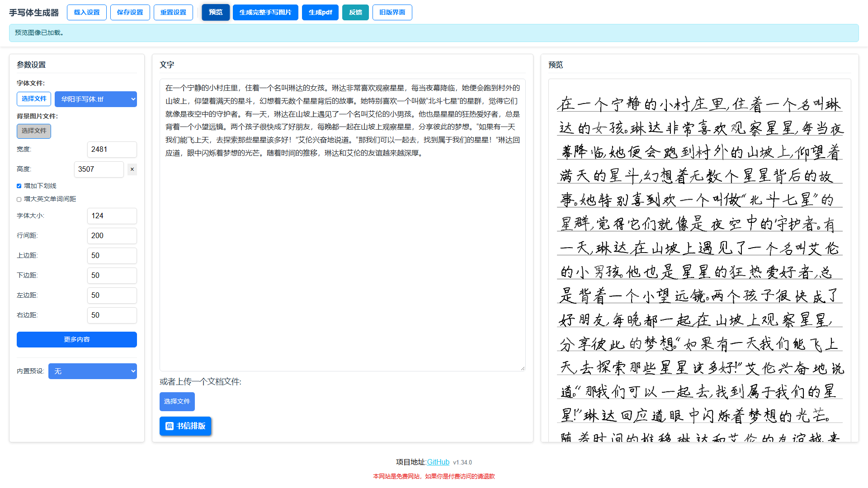Image resolution: width=868 pixels, height=488 pixels.
Task: Click the 预览 preview button
Action: 216,13
